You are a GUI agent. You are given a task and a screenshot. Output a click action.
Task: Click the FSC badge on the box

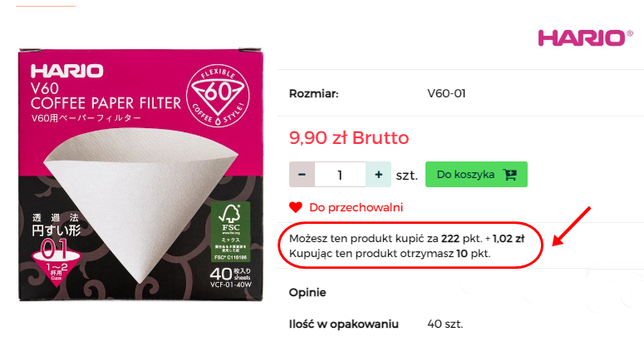pos(230,231)
